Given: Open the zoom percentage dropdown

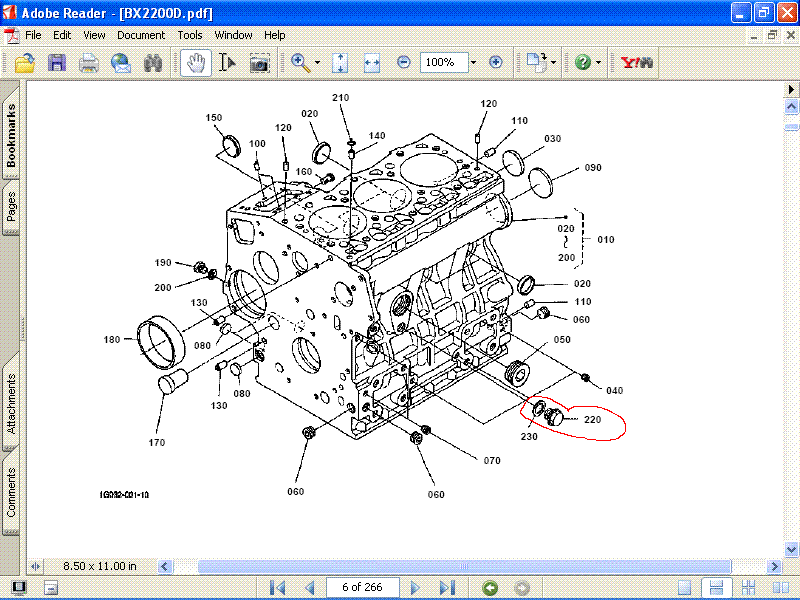Looking at the screenshot, I should (x=473, y=63).
